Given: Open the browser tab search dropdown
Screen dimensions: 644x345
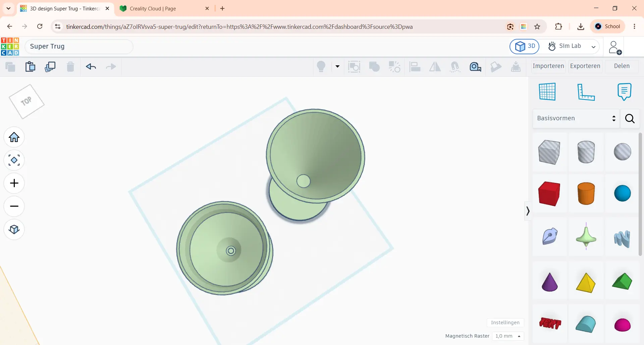Looking at the screenshot, I should tap(8, 9).
